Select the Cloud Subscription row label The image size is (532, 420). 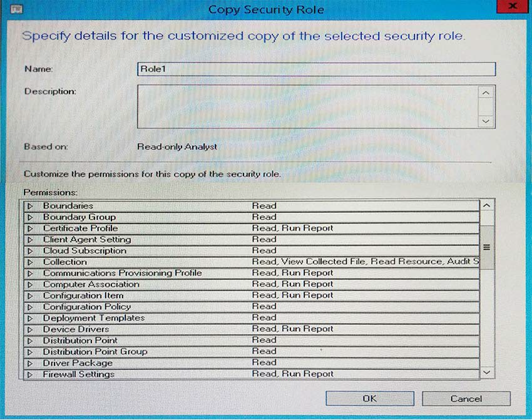pos(84,250)
